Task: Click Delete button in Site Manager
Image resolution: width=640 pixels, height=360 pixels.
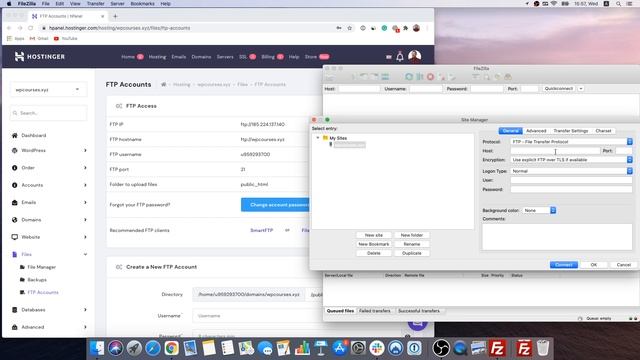Action: click(373, 253)
